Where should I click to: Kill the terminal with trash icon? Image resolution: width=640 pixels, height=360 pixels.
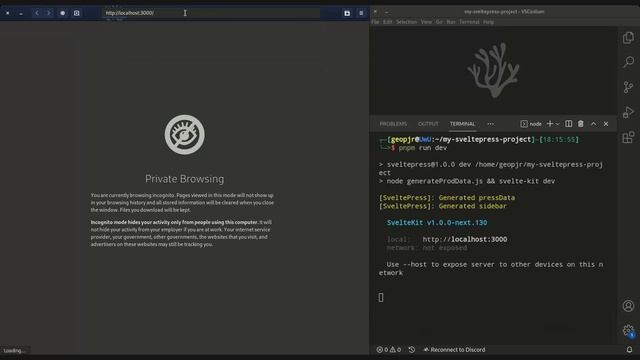580,124
